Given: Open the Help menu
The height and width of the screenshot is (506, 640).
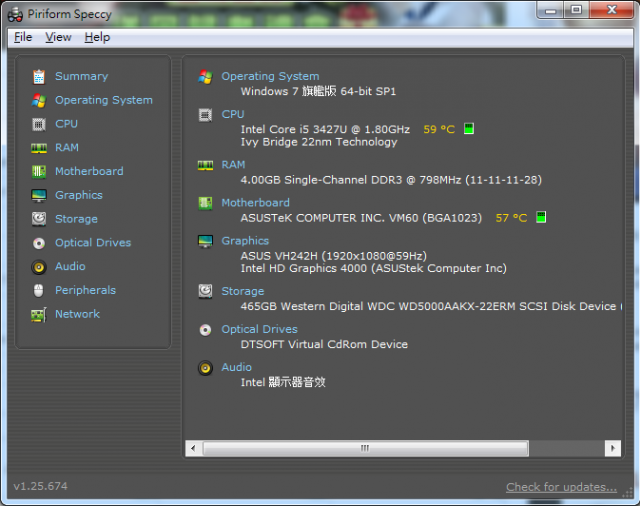Looking at the screenshot, I should coord(97,38).
